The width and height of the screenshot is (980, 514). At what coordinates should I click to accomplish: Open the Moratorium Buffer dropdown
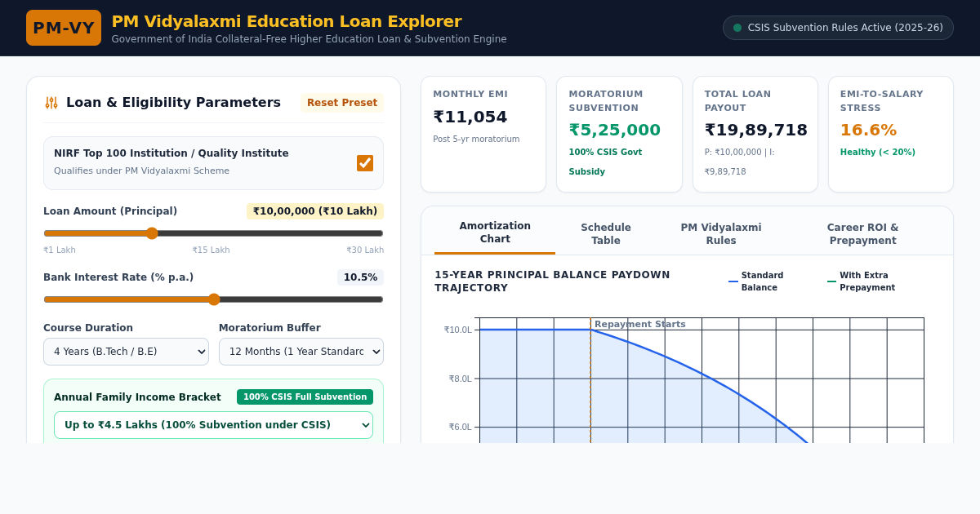[301, 352]
